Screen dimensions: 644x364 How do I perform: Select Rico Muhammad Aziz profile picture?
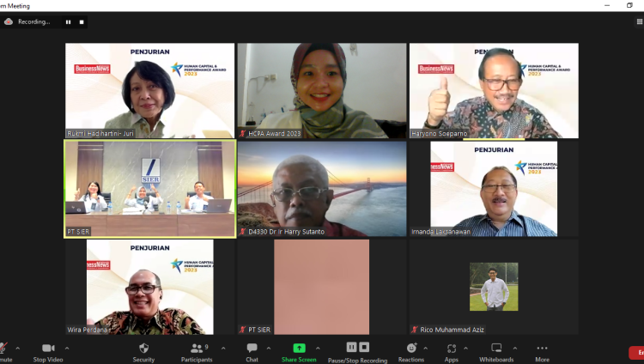494,287
